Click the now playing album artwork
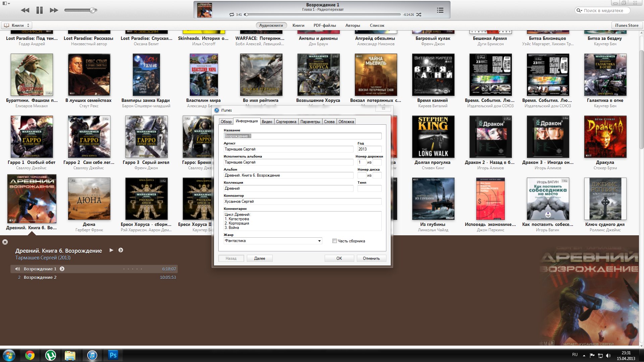The height and width of the screenshot is (362, 644). [204, 10]
